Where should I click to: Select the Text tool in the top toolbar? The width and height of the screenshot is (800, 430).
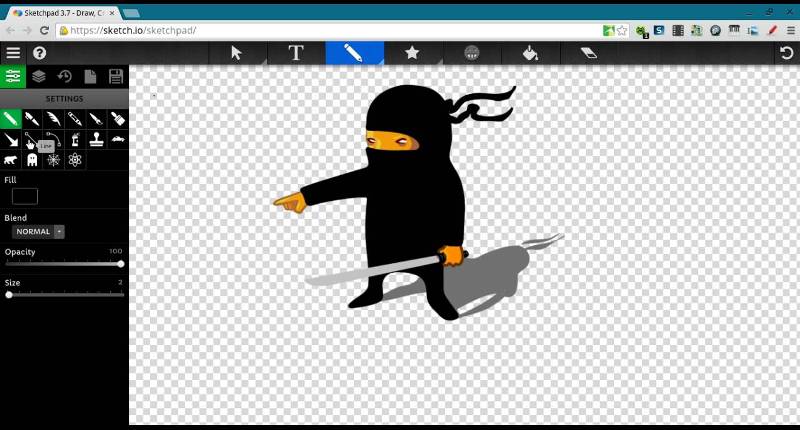pyautogui.click(x=296, y=53)
